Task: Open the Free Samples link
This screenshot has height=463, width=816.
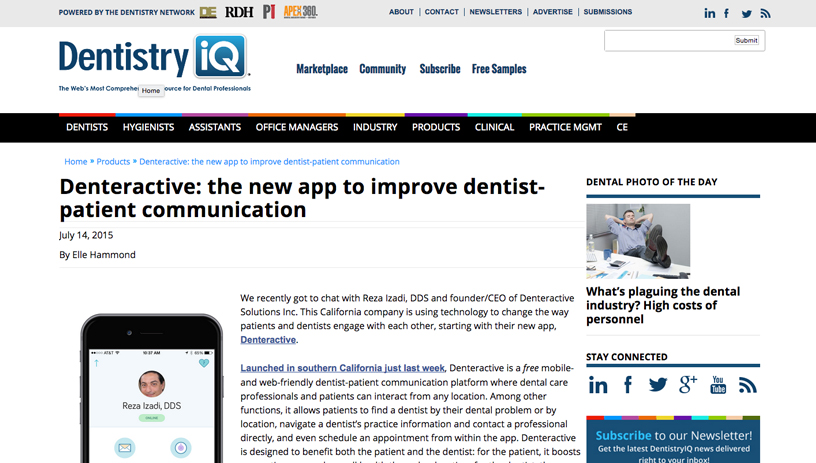Action: click(x=499, y=69)
